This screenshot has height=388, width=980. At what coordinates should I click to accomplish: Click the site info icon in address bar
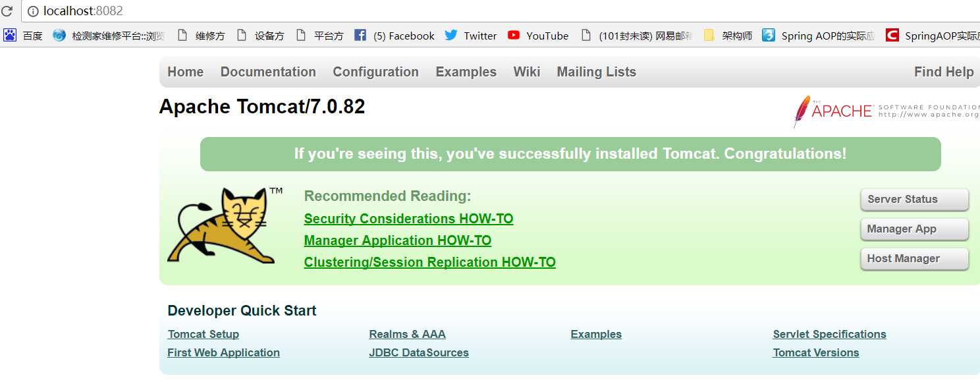pos(33,11)
